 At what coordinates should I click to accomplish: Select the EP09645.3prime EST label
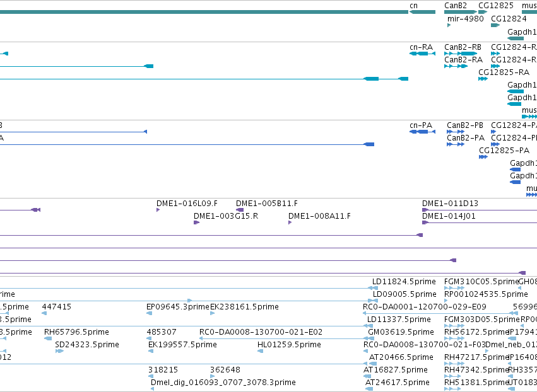click(x=178, y=307)
